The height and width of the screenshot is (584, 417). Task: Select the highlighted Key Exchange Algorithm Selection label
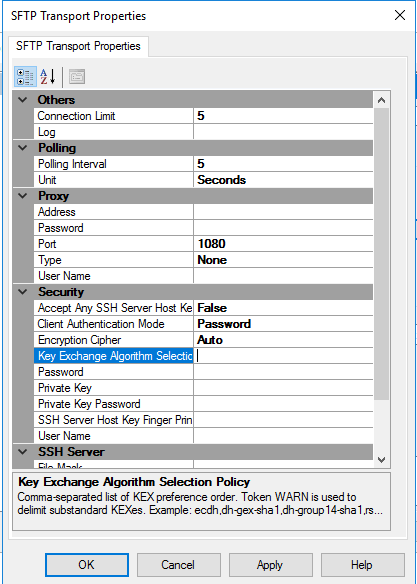[114, 356]
